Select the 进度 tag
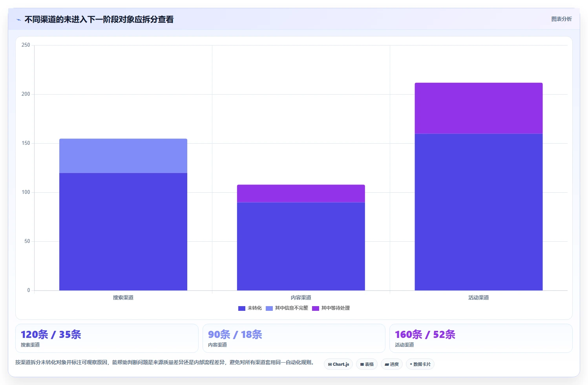This screenshot has height=385, width=588. pos(392,364)
